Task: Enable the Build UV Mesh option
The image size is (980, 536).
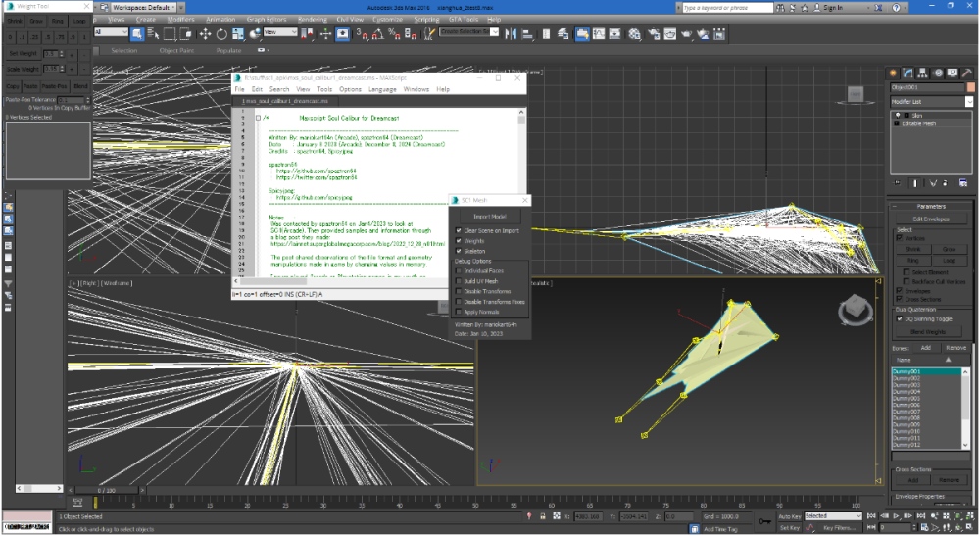Action: (x=459, y=280)
